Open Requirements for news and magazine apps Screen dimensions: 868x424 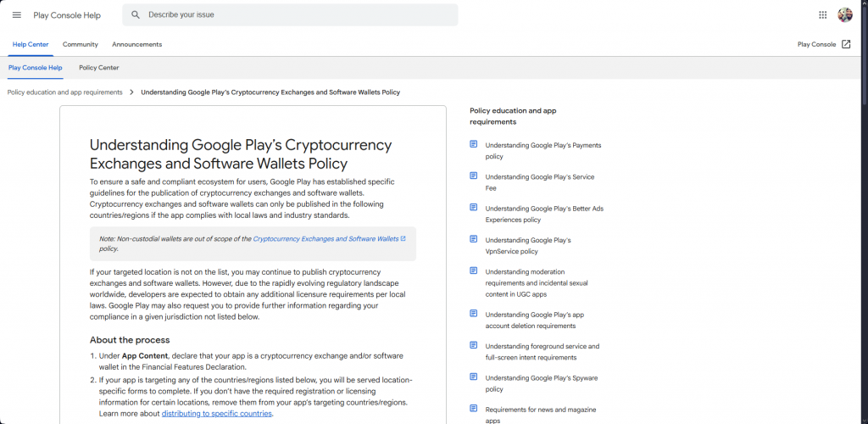coord(540,415)
